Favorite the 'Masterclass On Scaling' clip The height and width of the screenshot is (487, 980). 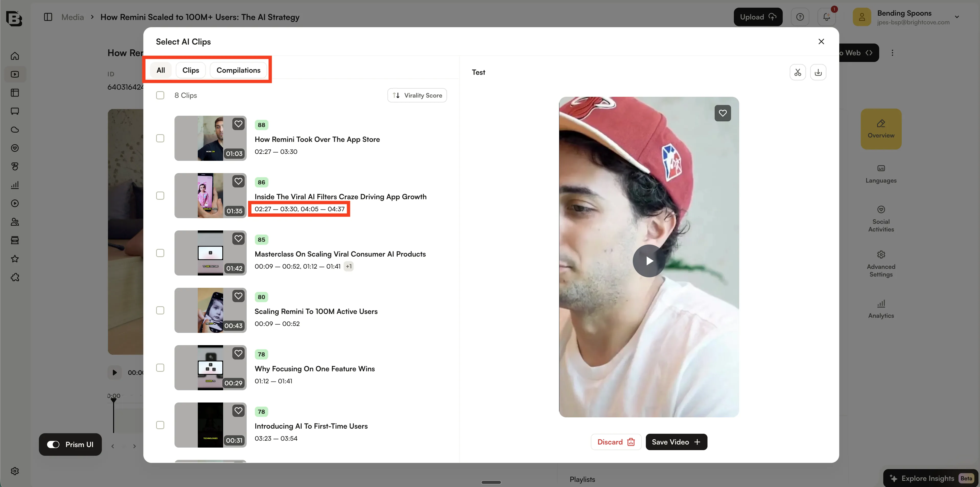click(238, 239)
